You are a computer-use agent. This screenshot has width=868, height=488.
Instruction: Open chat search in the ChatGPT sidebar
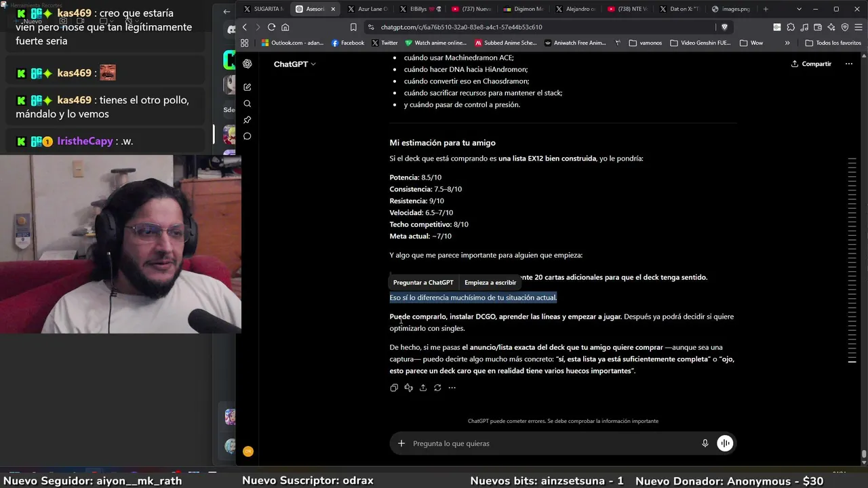pyautogui.click(x=248, y=104)
